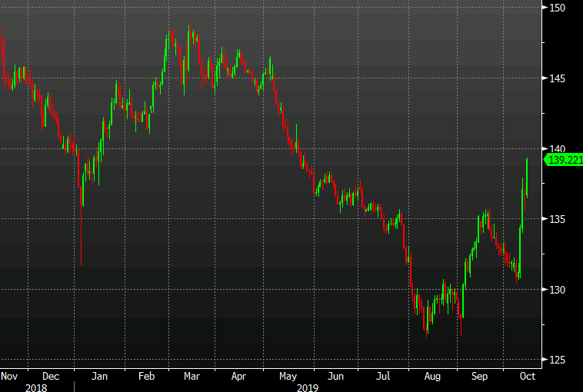The image size is (583, 392).
Task: Select the Mar month label
Action: [192, 376]
